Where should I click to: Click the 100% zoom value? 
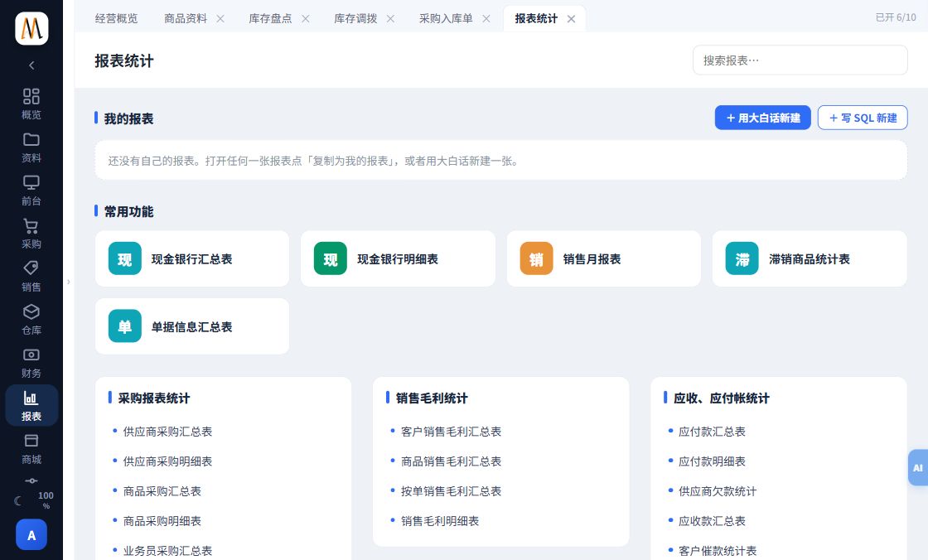pyautogui.click(x=46, y=500)
